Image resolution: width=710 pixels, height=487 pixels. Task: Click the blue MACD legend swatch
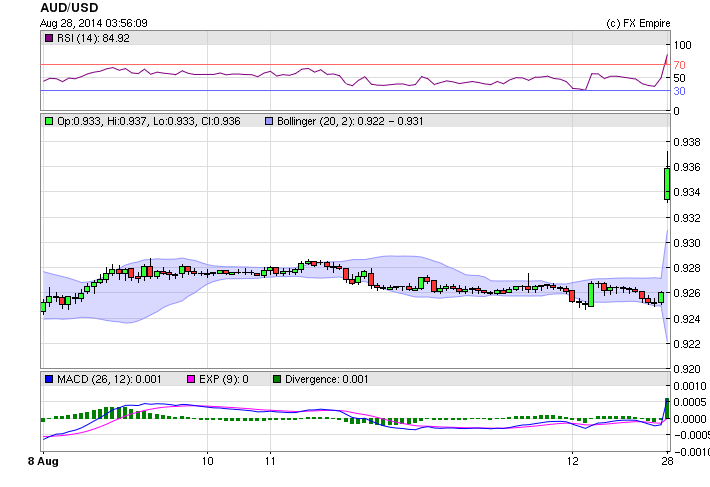[49, 379]
